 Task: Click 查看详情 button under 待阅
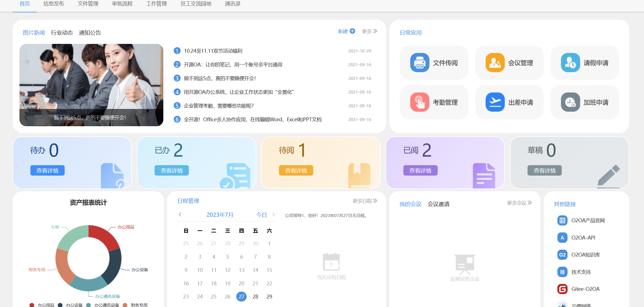coord(296,170)
